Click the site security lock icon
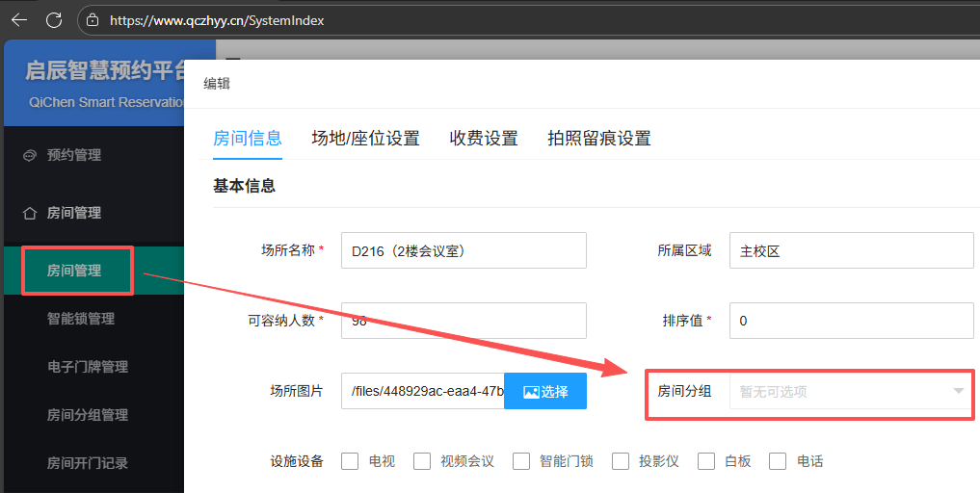The image size is (980, 493). pos(93,19)
